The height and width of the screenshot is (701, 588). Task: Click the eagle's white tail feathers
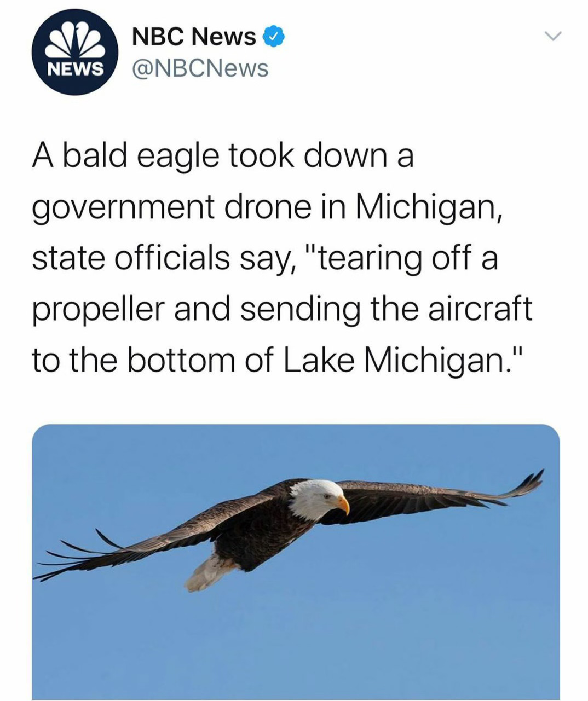[206, 573]
